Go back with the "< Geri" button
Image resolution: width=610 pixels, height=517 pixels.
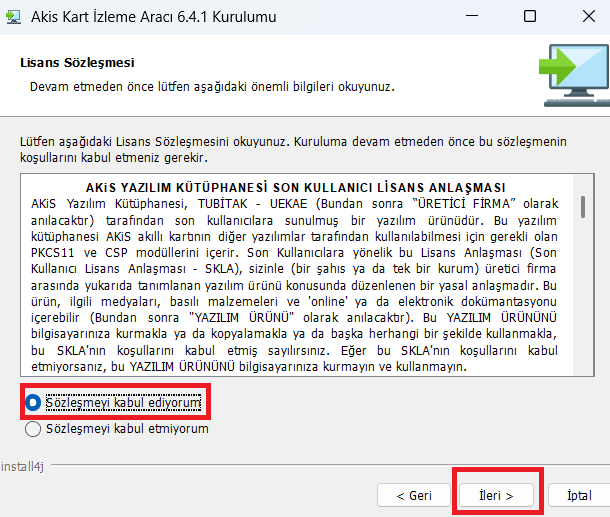click(x=414, y=495)
